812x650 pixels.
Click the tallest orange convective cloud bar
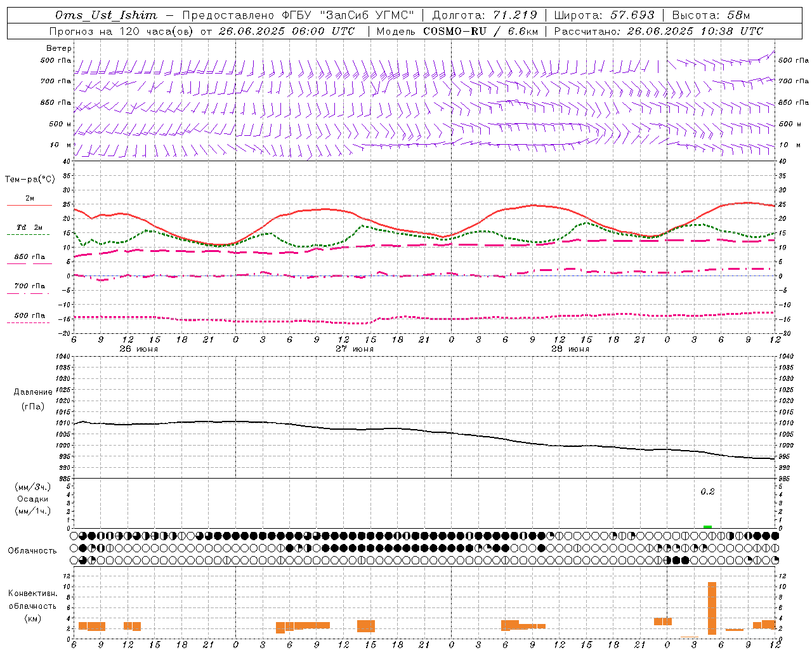pyautogui.click(x=712, y=608)
